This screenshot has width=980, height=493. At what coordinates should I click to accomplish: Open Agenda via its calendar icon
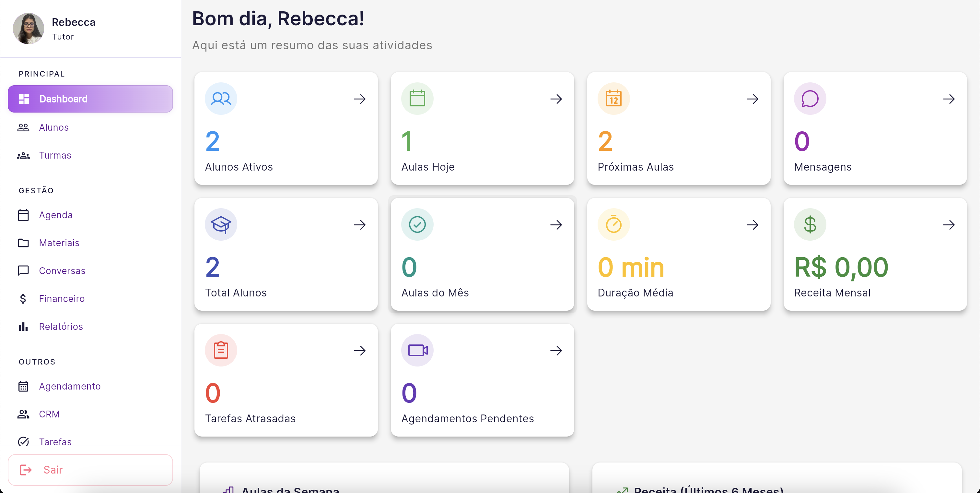click(24, 215)
